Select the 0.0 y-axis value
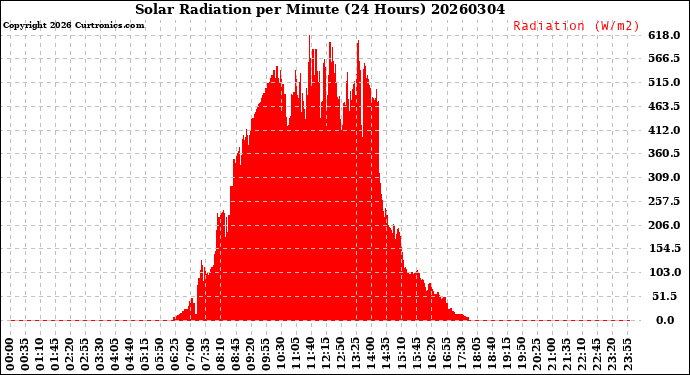 [x=665, y=320]
